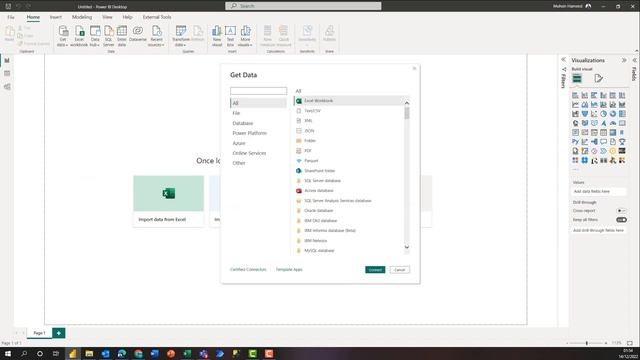
Task: Pick the R script visual icon
Action: pyautogui.click(x=622, y=133)
